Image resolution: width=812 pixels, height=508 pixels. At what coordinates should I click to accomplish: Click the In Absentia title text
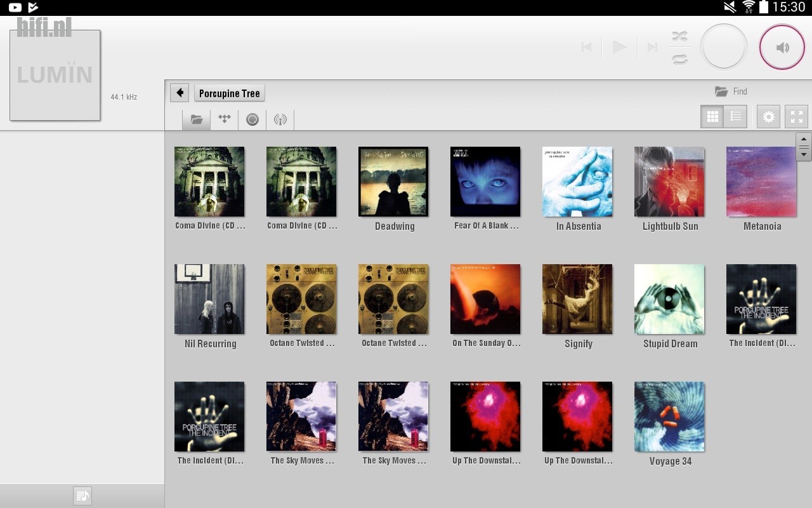click(579, 226)
